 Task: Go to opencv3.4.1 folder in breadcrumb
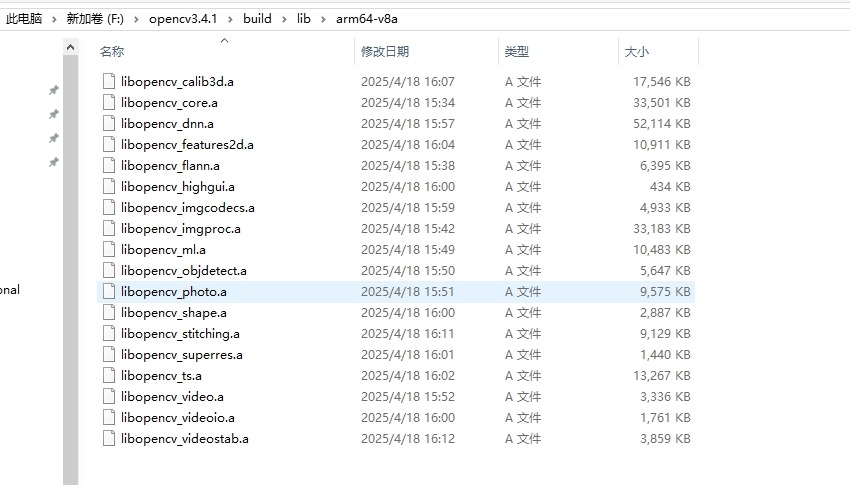[183, 18]
